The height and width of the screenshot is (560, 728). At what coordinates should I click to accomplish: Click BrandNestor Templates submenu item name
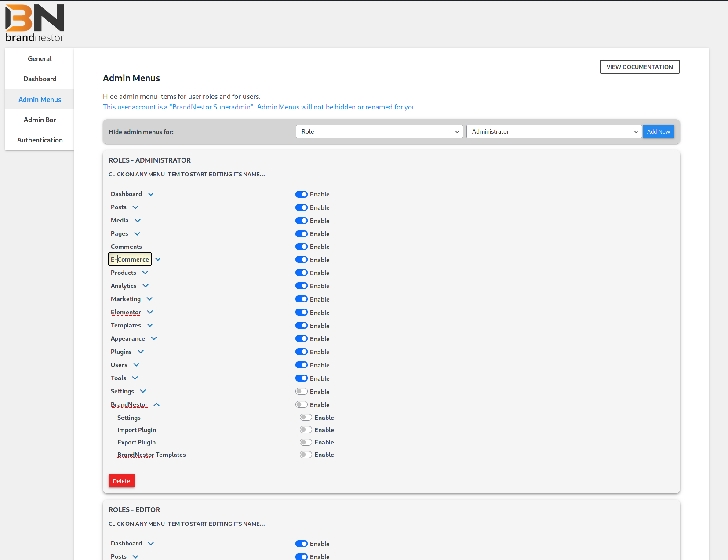click(152, 455)
